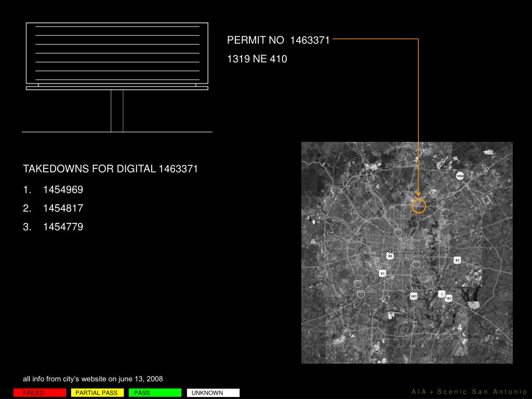Click the 1604 highway shield on map
The width and height of the screenshot is (532, 399).
460,176
